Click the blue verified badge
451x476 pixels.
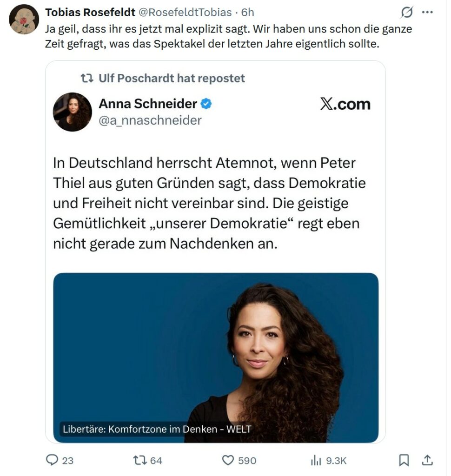206,104
